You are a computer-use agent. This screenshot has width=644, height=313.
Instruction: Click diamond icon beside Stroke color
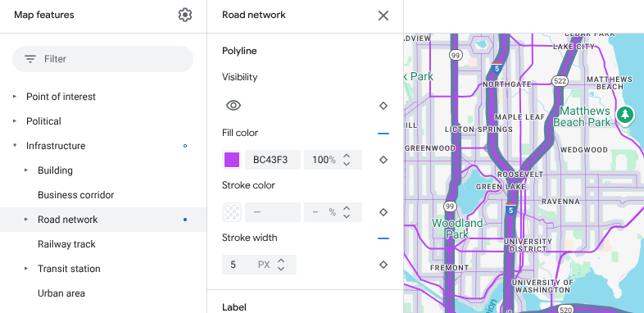383,212
